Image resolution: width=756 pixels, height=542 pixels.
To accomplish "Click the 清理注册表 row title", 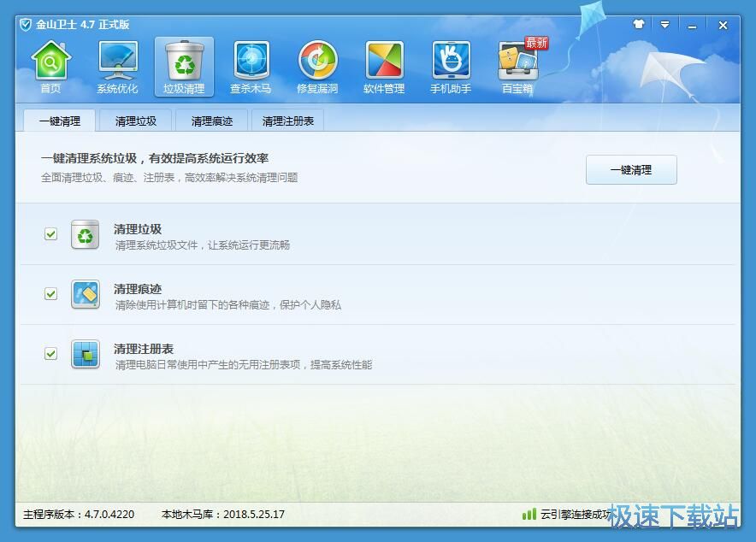I will point(144,348).
